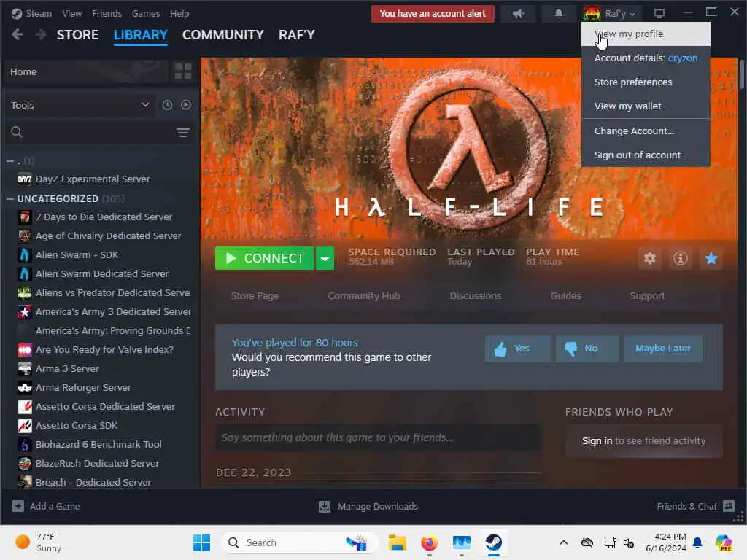This screenshot has height=560, width=747.
Task: Open the announcements megaphone icon
Action: [519, 14]
